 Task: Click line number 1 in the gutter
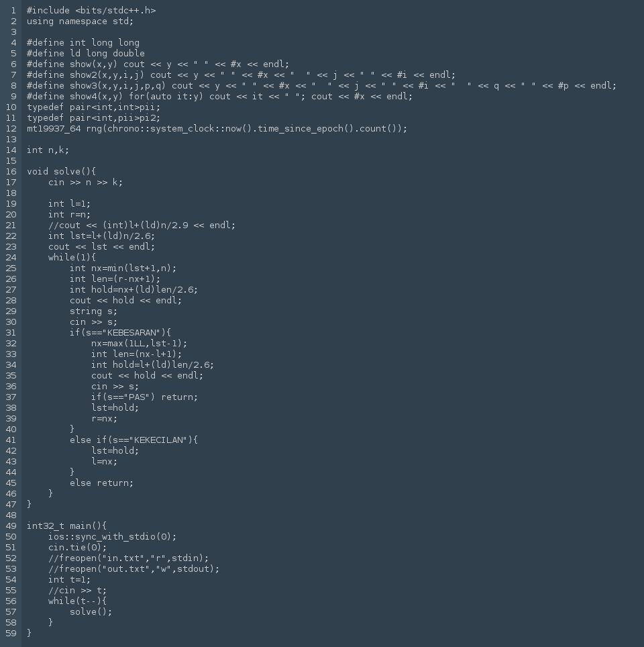point(13,11)
